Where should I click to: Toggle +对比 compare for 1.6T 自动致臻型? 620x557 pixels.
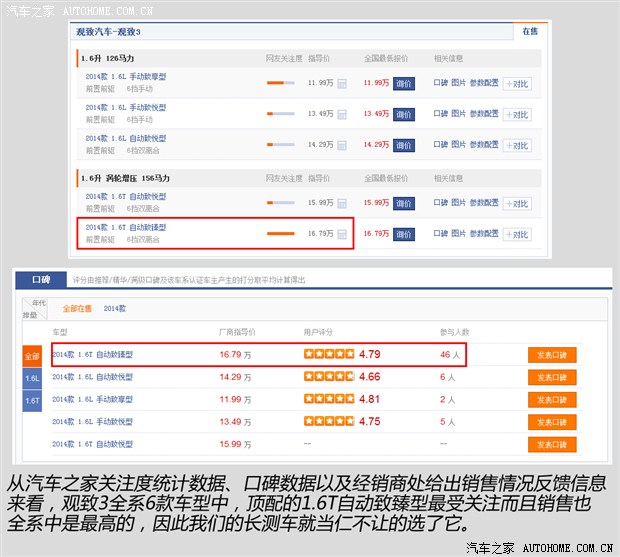click(x=516, y=234)
